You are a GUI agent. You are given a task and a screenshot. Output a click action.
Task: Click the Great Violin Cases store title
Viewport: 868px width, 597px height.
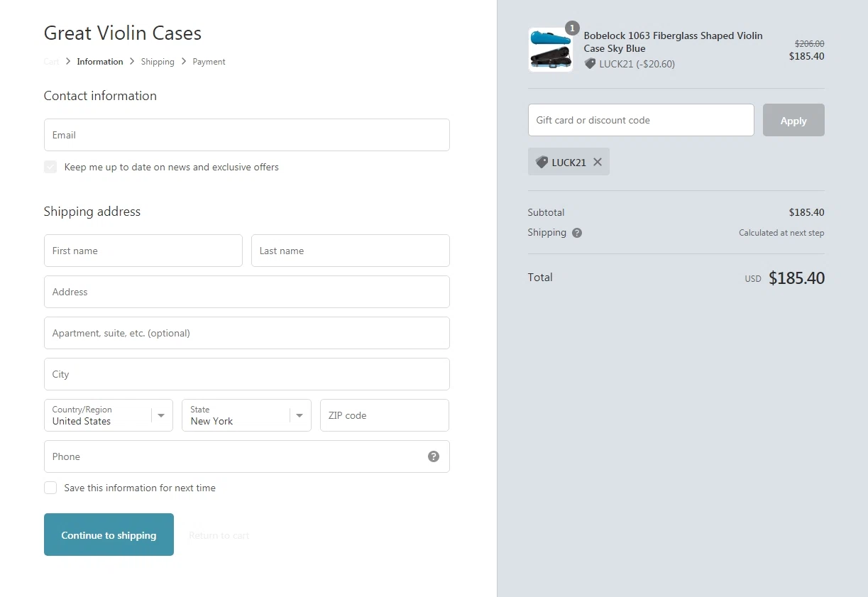point(123,33)
